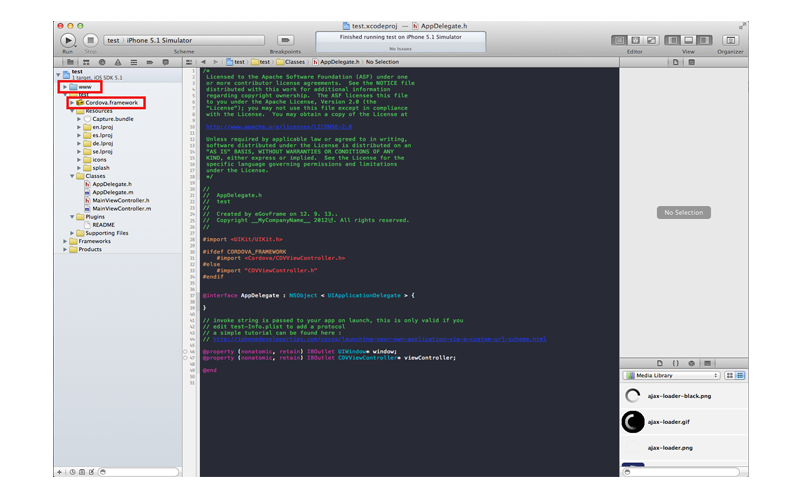
Task: Click the Run button
Action: [x=68, y=40]
